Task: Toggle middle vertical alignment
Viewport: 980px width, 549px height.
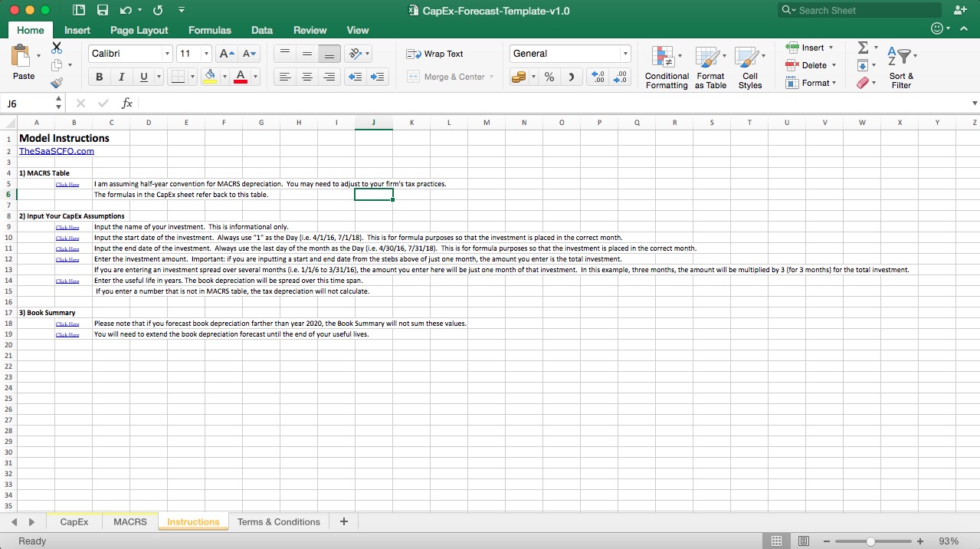Action: 307,54
